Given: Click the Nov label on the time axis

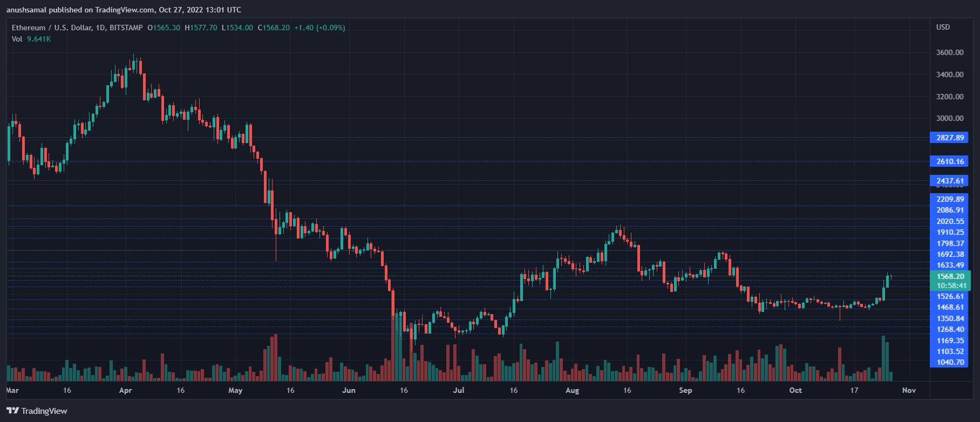Looking at the screenshot, I should [909, 390].
